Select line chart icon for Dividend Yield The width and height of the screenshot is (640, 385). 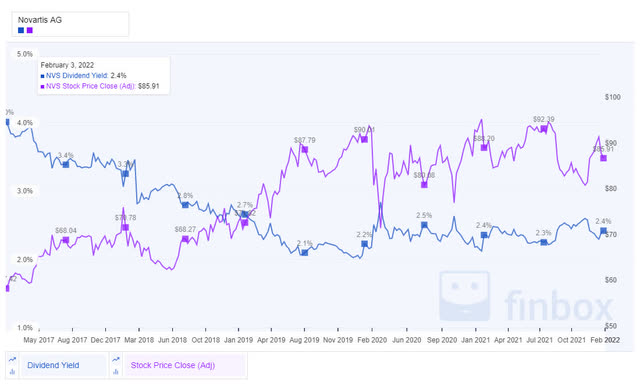click(x=12, y=360)
